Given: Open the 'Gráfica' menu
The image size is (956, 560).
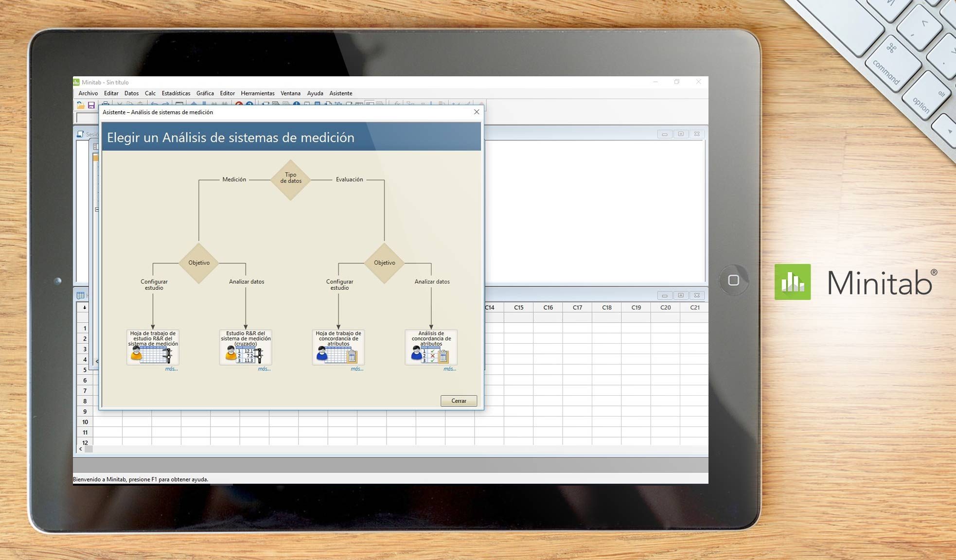Looking at the screenshot, I should click(x=204, y=93).
